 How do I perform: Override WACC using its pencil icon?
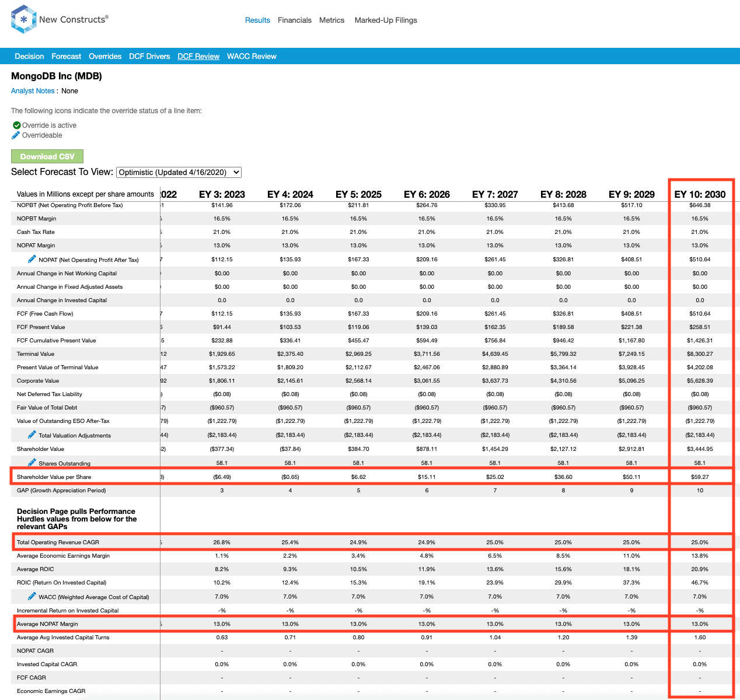[x=32, y=596]
